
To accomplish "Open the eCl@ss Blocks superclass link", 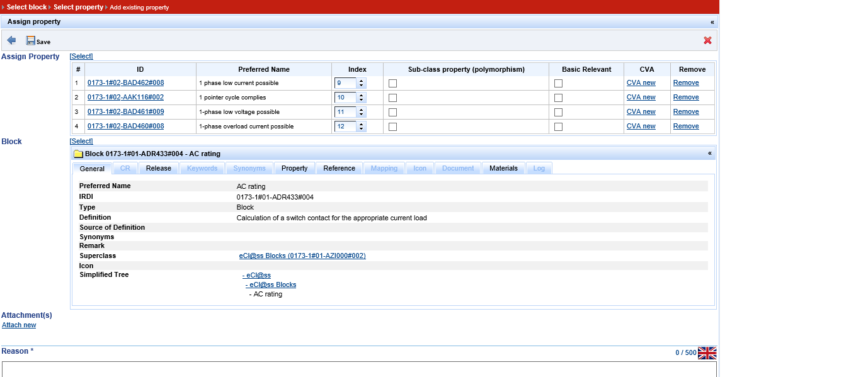I will pyautogui.click(x=302, y=256).
